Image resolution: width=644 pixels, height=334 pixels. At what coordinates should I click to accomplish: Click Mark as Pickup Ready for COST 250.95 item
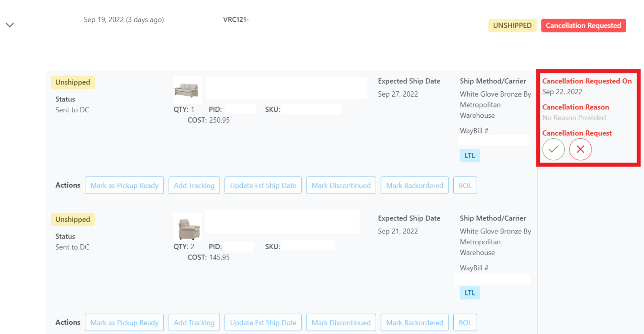click(x=124, y=185)
